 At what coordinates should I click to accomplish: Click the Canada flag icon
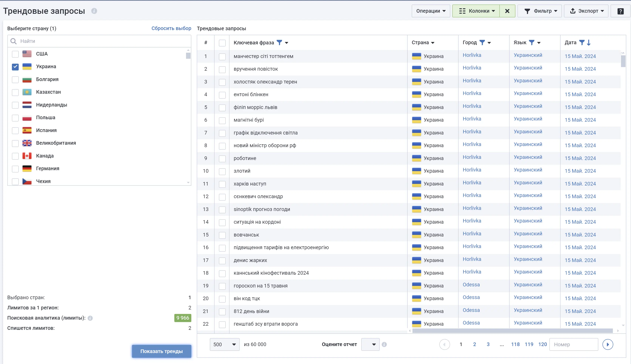27,156
